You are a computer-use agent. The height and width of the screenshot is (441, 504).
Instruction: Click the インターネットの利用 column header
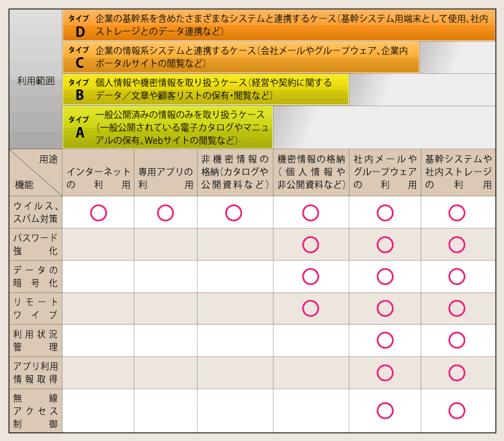[x=98, y=172]
